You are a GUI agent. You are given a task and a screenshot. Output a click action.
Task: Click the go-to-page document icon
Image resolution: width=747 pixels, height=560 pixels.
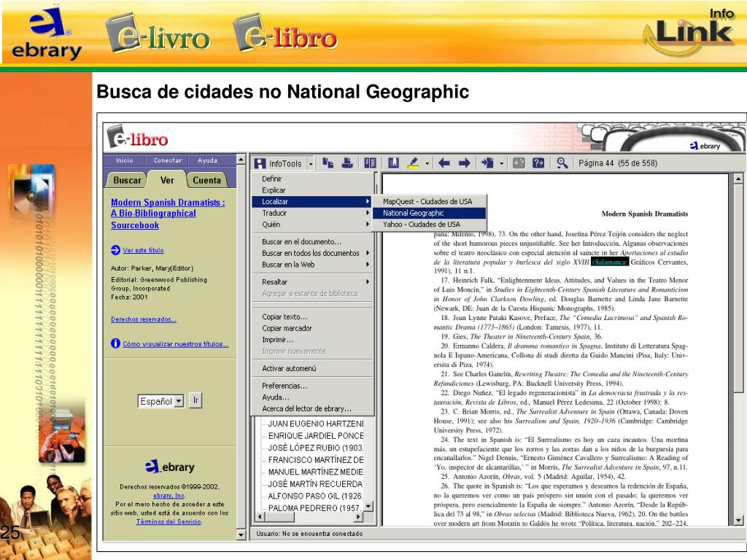pos(487,163)
